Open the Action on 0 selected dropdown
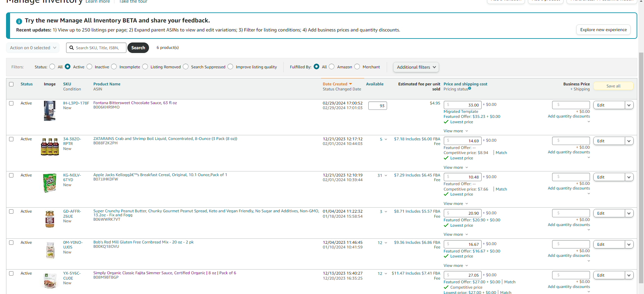Image resolution: width=644 pixels, height=294 pixels. click(33, 48)
